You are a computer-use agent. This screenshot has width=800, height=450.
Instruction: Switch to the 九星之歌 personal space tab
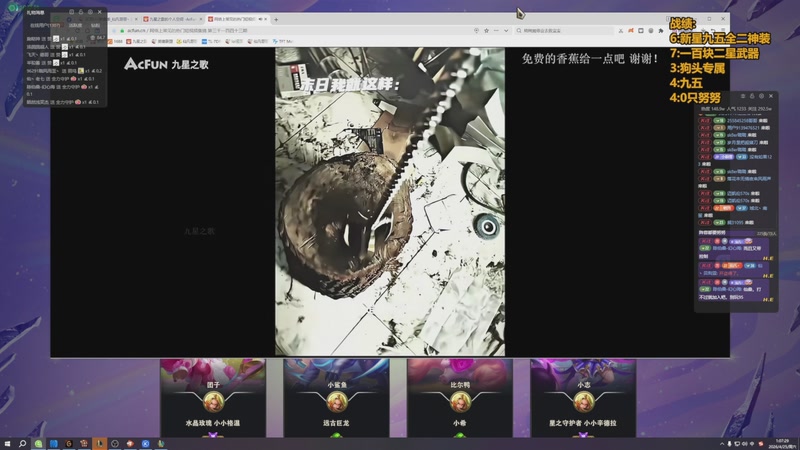(x=172, y=19)
